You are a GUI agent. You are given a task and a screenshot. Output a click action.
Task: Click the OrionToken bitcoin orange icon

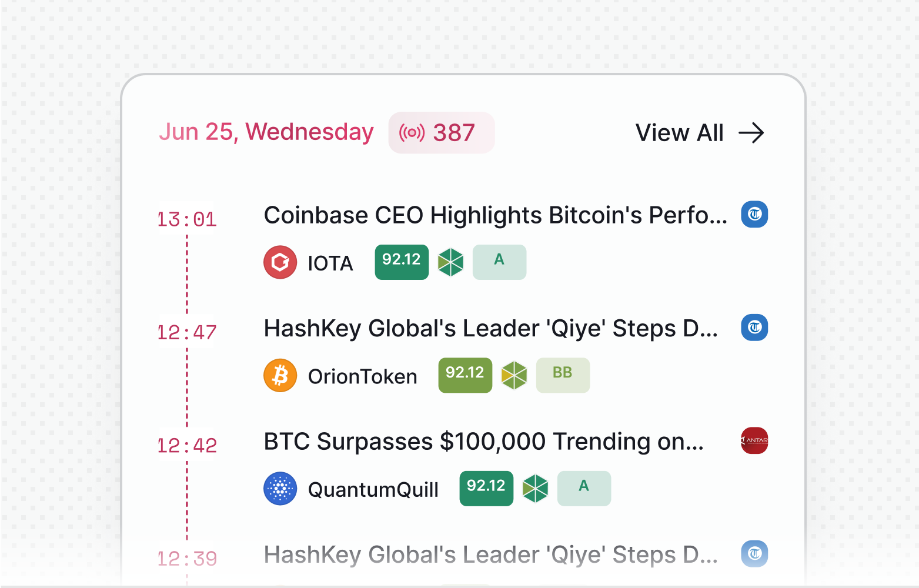(x=280, y=376)
